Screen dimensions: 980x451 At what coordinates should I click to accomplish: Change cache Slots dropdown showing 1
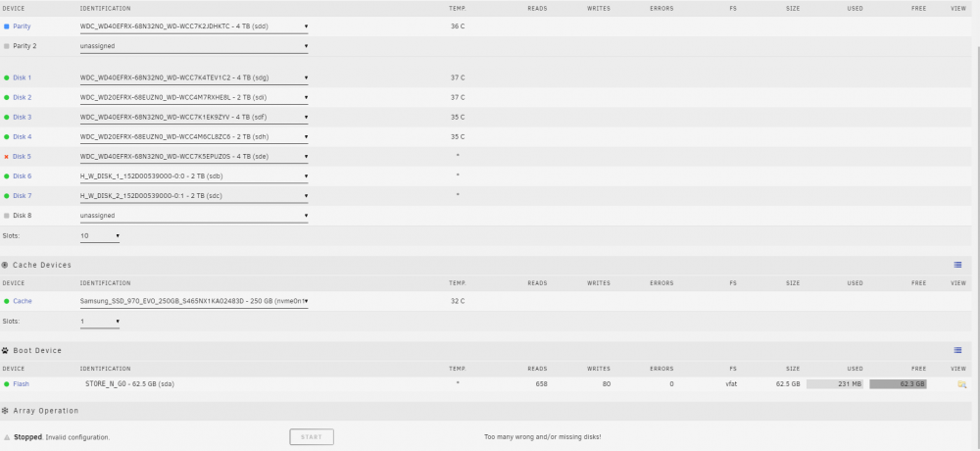pos(99,323)
